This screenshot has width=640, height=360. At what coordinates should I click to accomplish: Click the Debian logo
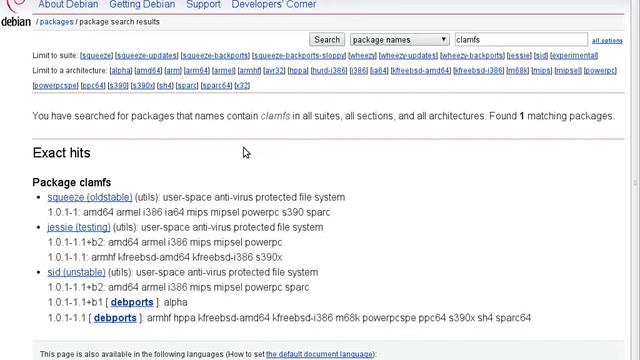tap(16, 14)
